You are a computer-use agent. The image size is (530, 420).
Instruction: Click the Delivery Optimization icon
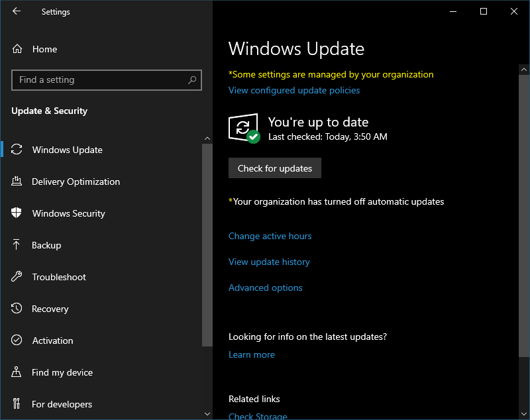click(x=17, y=182)
